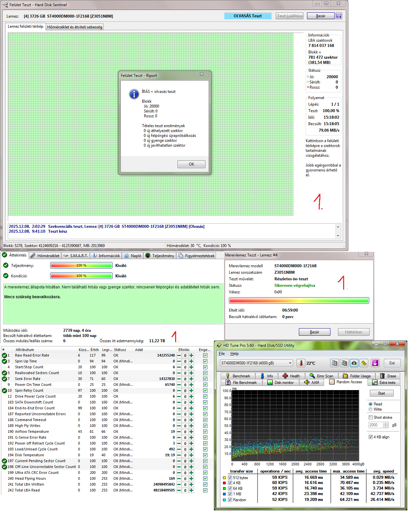This screenshot has width=420, height=511.
Task: Open HD Tune Erase tab
Action: [x=387, y=376]
